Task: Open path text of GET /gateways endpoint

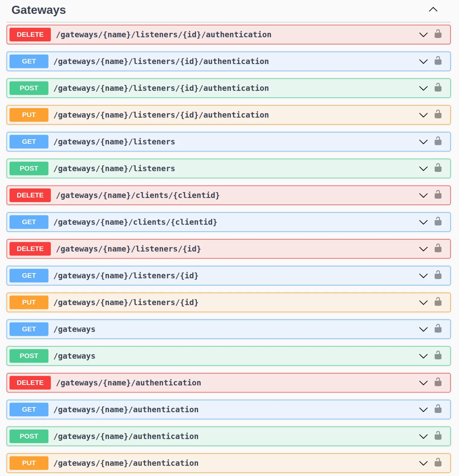Action: click(74, 330)
